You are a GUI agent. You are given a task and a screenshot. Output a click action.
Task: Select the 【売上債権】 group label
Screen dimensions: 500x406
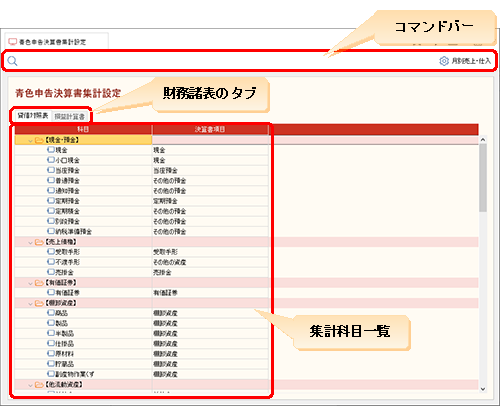coord(61,242)
